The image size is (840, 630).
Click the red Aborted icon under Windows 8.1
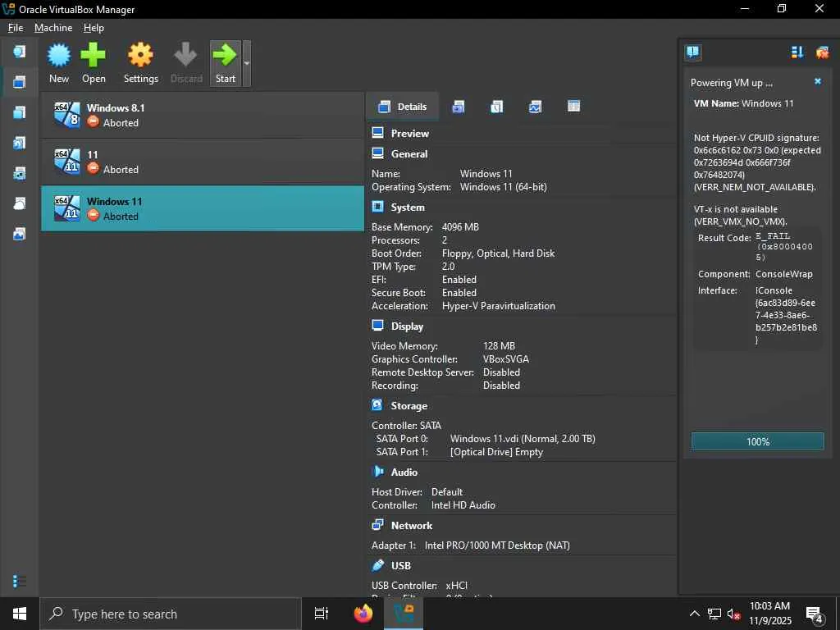94,122
